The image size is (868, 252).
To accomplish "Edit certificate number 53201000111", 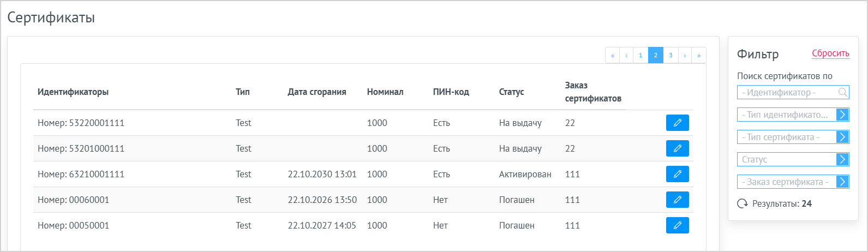I will coord(677,148).
